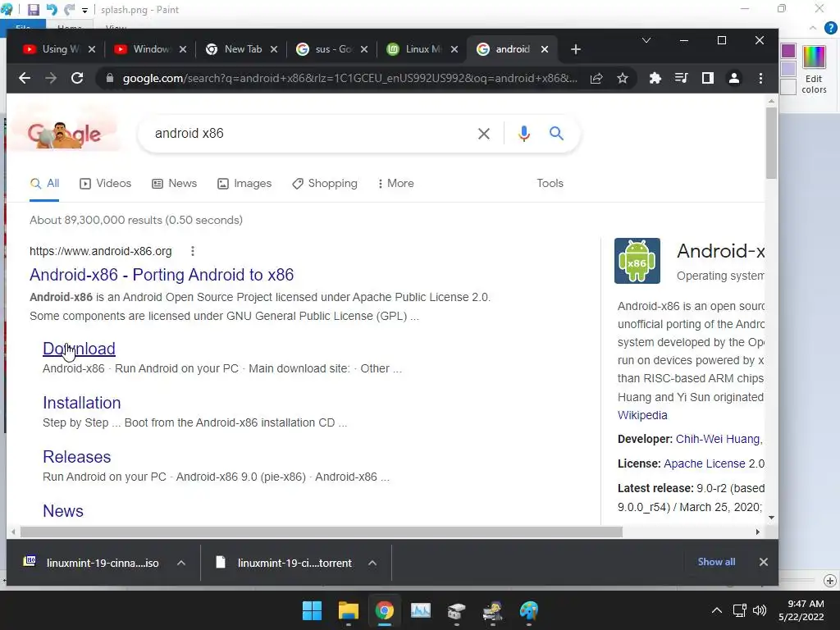Undo using Paint's quick access arrow
840x630 pixels.
(x=52, y=10)
